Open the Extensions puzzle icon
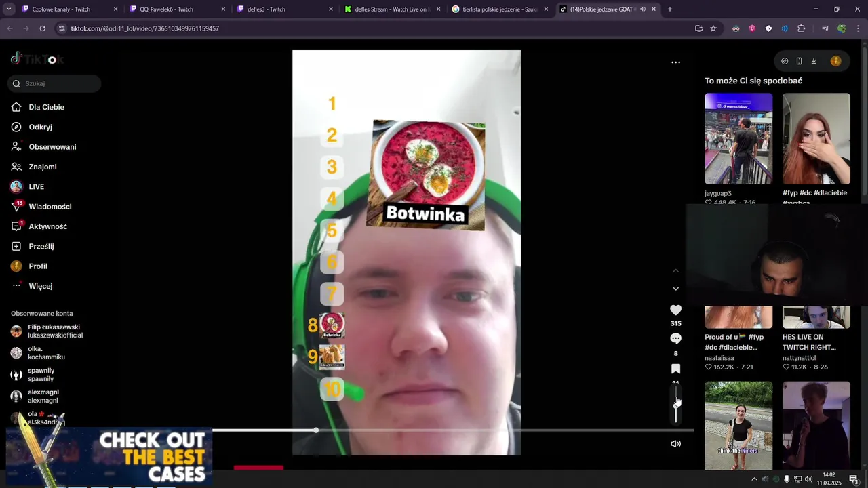868x488 pixels. [x=801, y=28]
